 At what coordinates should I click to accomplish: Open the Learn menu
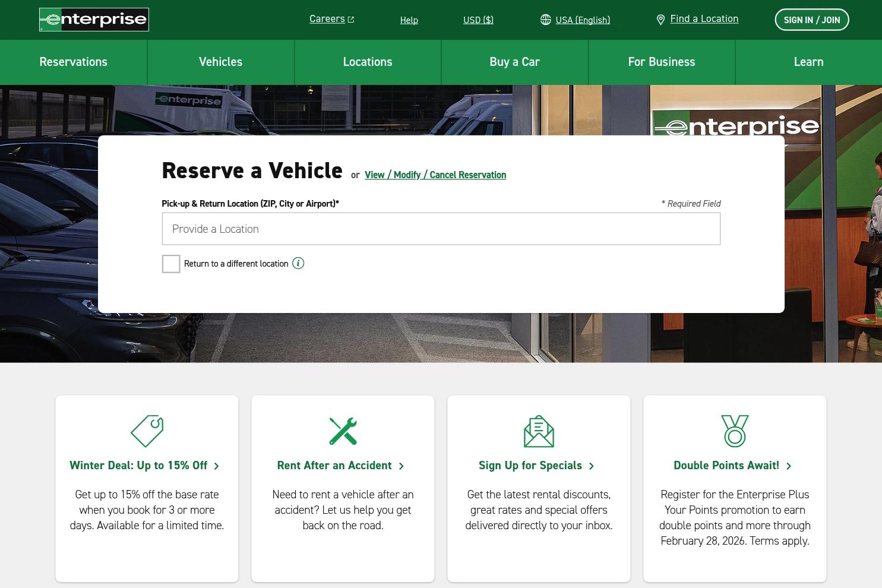tap(808, 62)
